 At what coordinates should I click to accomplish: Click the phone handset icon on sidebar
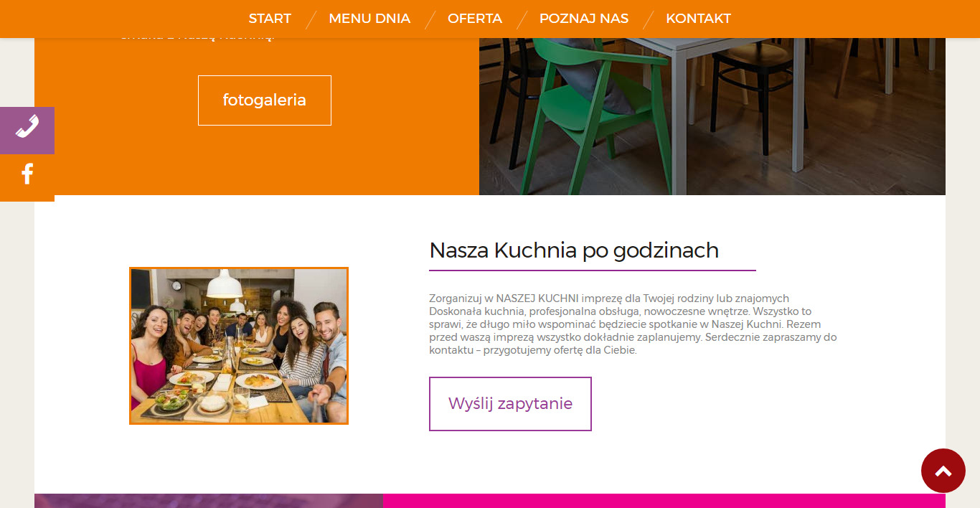27,130
